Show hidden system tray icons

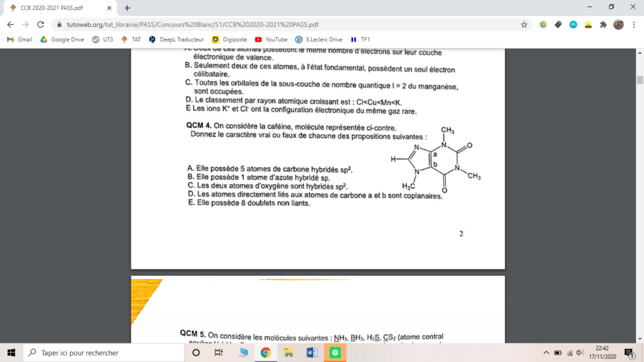546,353
